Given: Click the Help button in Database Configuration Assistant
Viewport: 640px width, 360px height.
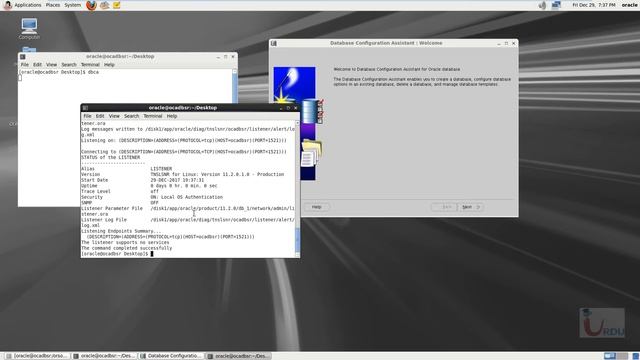Looking at the screenshot, I should click(316, 207).
